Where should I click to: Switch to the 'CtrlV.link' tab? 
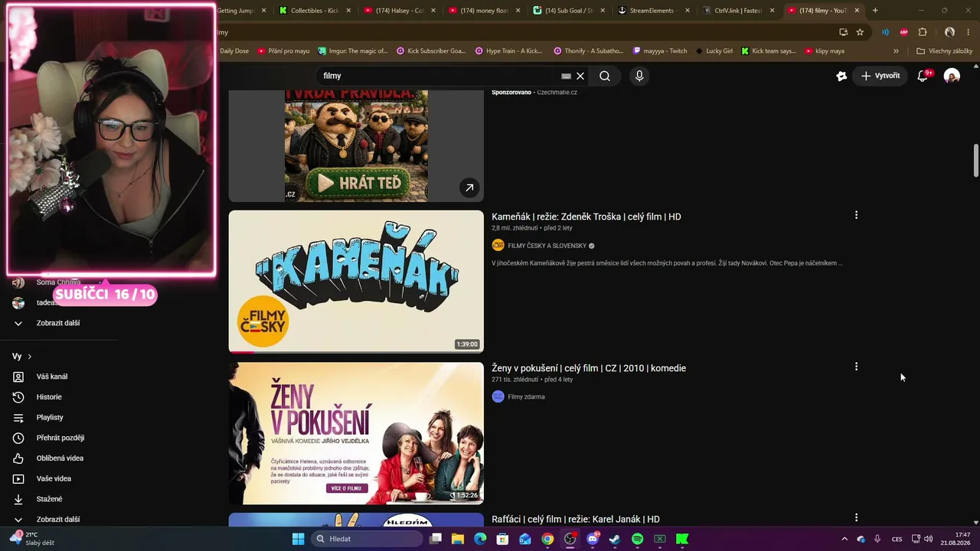(x=738, y=11)
